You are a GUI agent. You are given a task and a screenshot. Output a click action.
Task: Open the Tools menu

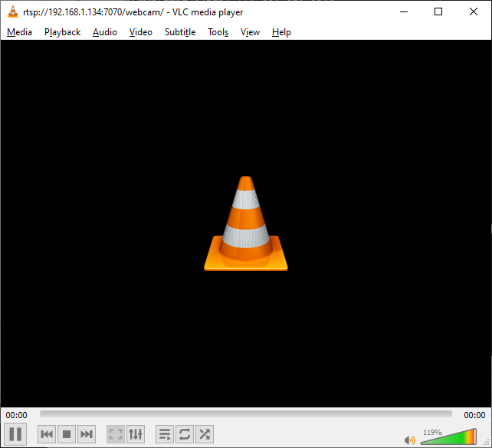click(x=218, y=32)
